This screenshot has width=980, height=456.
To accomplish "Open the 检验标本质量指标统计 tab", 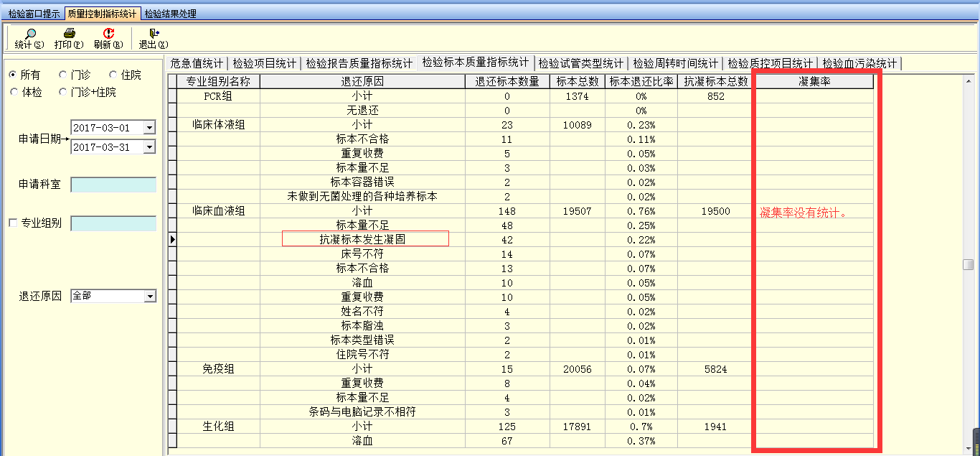I will pyautogui.click(x=476, y=62).
